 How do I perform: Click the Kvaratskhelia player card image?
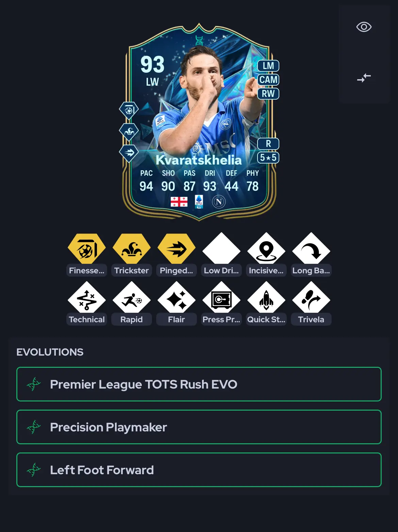[199, 122]
